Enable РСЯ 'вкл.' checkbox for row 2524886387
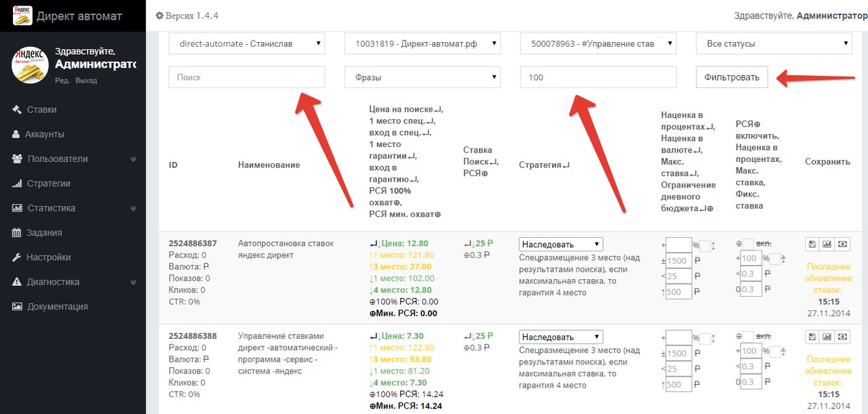 tap(748, 244)
